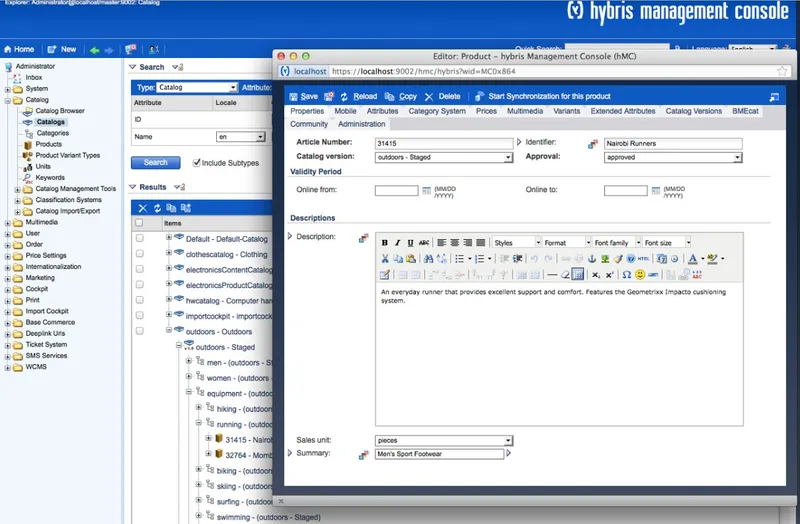Image resolution: width=800 pixels, height=524 pixels.
Task: Pick background highlight color icon
Action: click(712, 259)
